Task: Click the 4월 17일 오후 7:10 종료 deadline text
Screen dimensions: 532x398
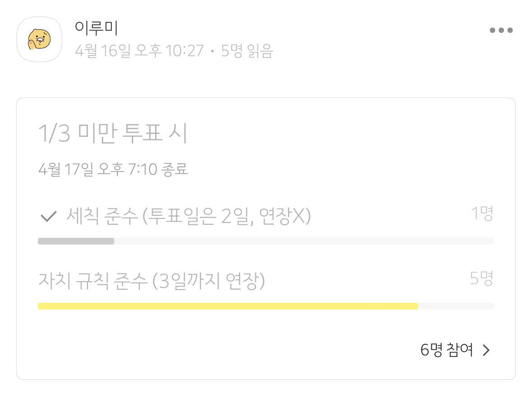Action: click(114, 169)
